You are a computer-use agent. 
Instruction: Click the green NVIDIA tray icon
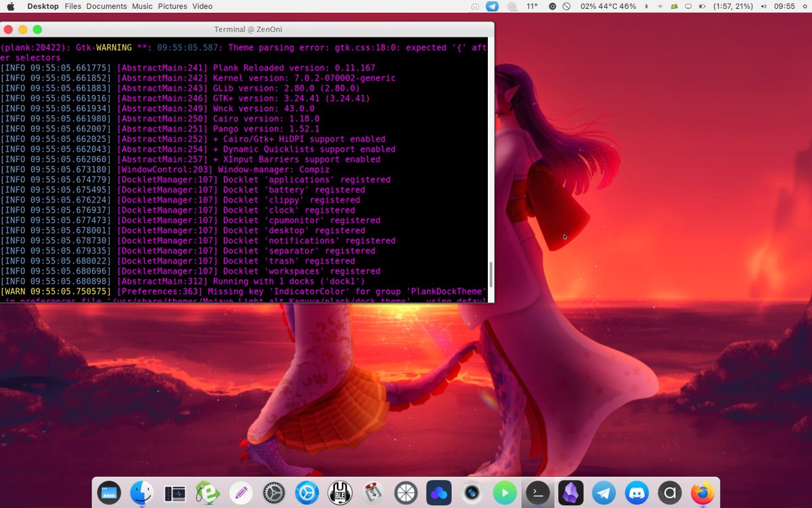[x=674, y=6]
